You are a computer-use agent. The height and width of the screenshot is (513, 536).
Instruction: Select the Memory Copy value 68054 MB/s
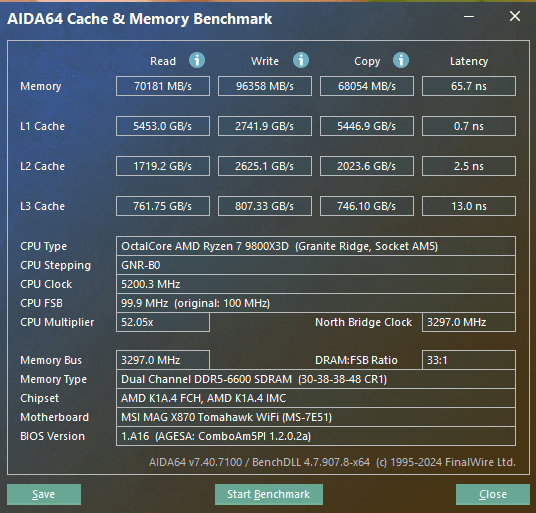367,86
